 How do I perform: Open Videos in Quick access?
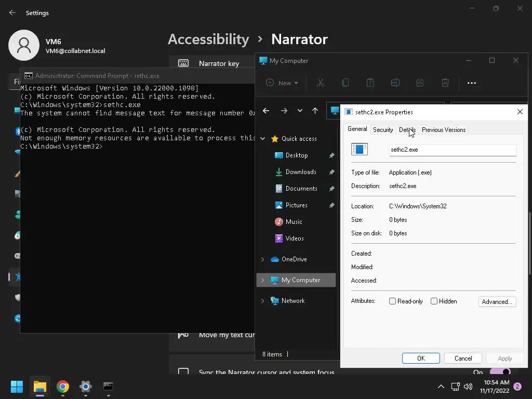(295, 238)
